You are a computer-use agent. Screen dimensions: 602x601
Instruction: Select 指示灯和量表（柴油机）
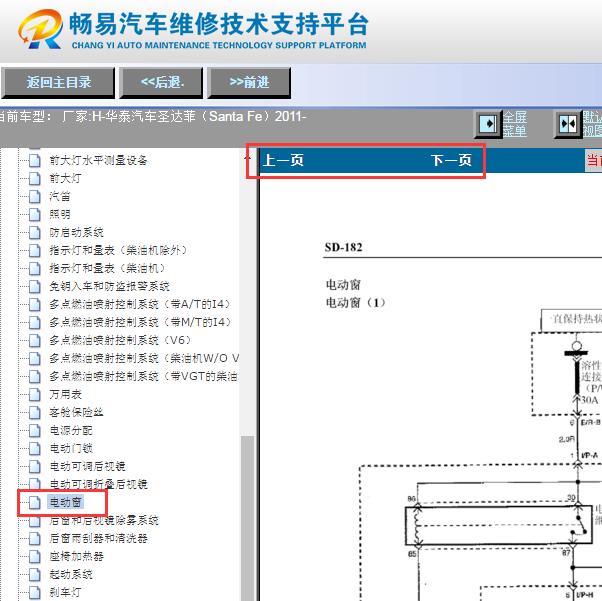point(107,268)
